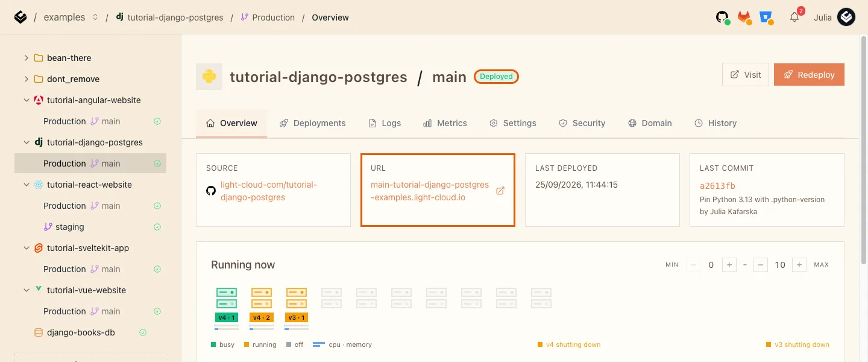Click the django-books-db database icon

39,332
